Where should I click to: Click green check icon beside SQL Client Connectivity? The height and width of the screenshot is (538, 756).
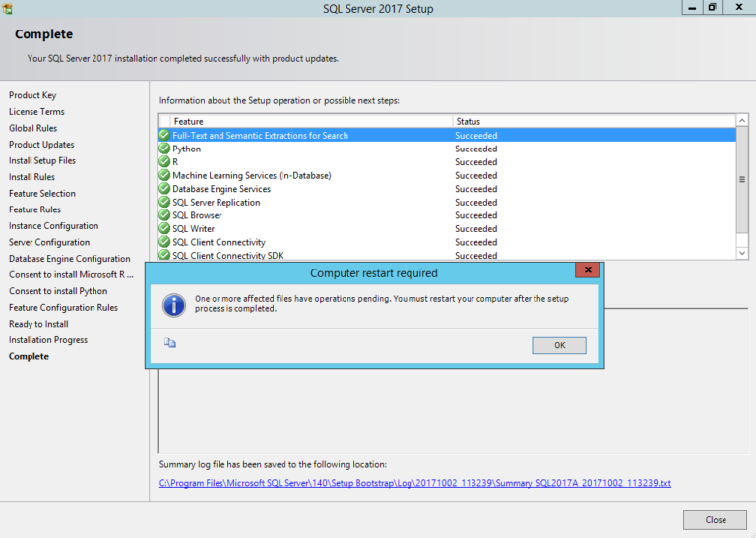(x=164, y=242)
